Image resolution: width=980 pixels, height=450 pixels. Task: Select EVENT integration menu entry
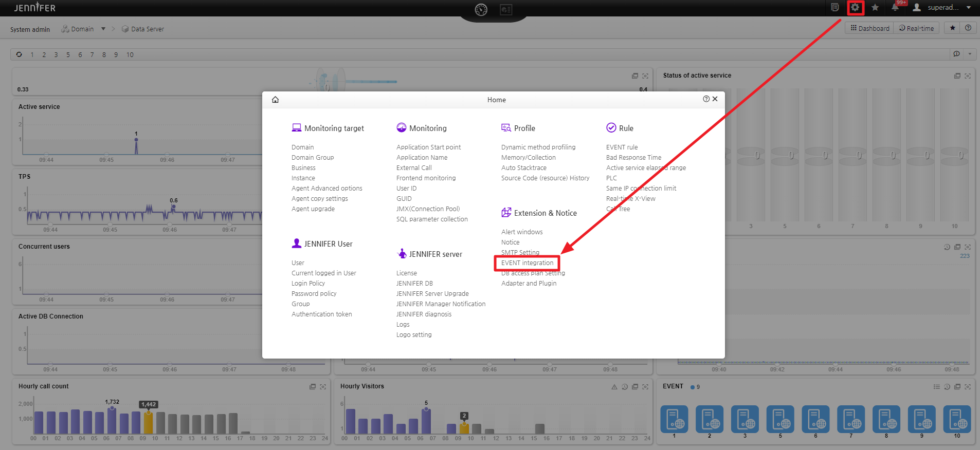(x=527, y=263)
